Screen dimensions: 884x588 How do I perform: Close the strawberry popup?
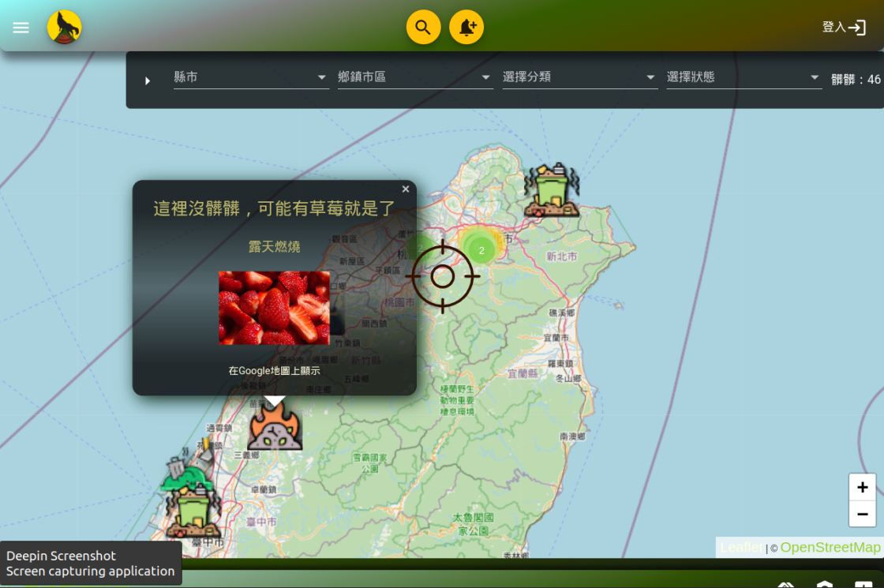[406, 189]
